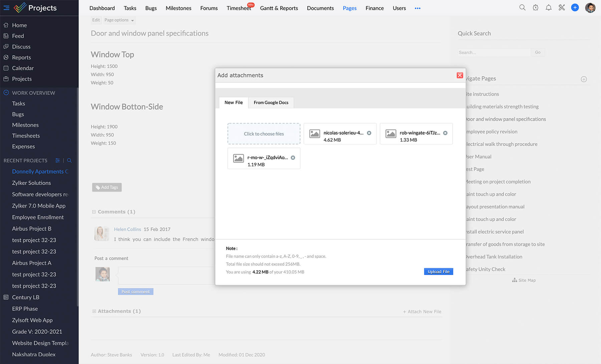
Task: Open the more options ellipsis in navigation
Action: tap(417, 8)
